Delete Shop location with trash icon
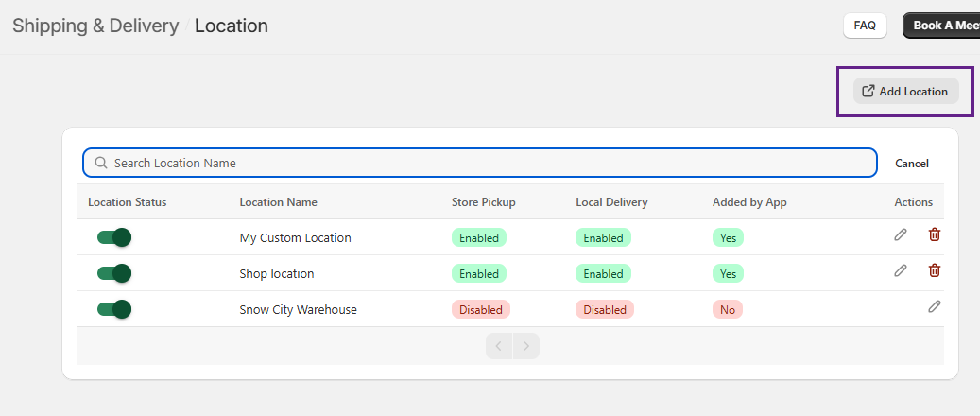The image size is (980, 416). [935, 271]
